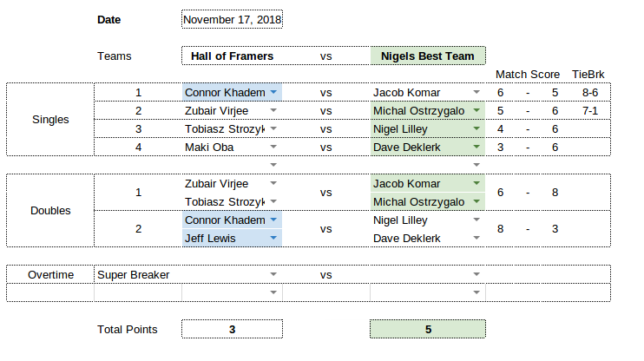Expand Dave Deklerk doubles 2 dropdown arrow

(x=476, y=238)
